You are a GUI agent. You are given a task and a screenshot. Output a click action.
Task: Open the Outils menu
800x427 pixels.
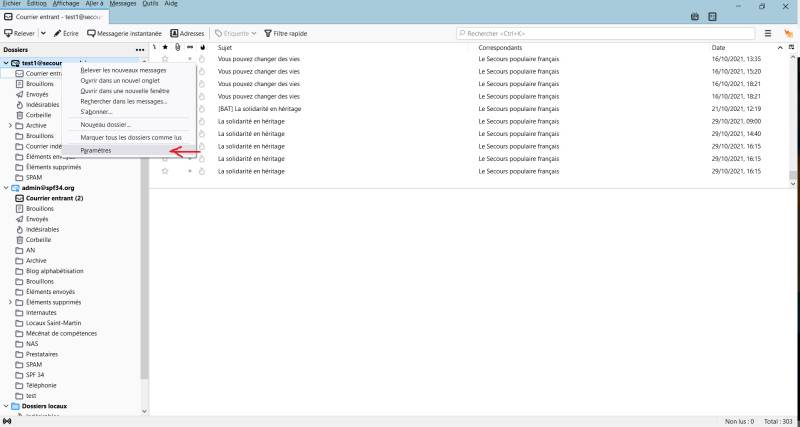pyautogui.click(x=150, y=4)
